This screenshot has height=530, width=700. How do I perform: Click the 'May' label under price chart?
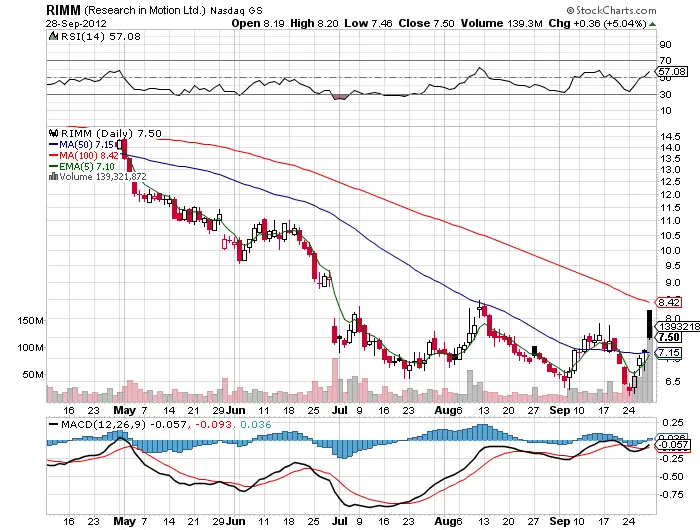coord(125,410)
